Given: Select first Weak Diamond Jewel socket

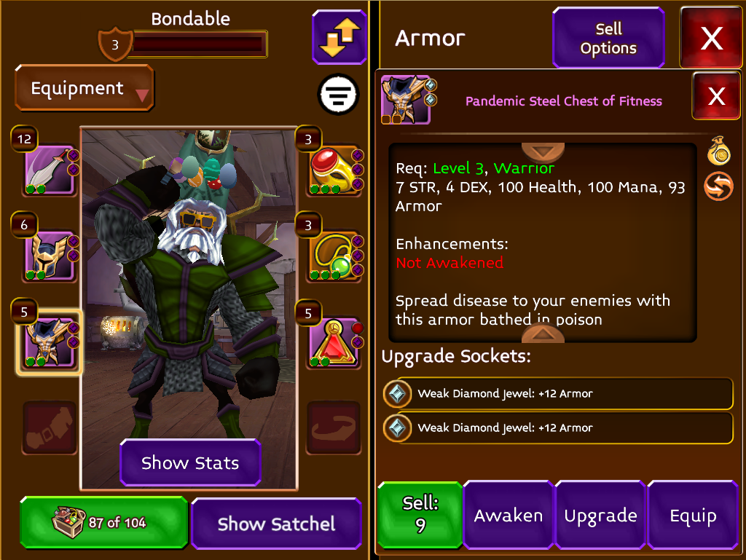Looking at the screenshot, I should (x=558, y=394).
